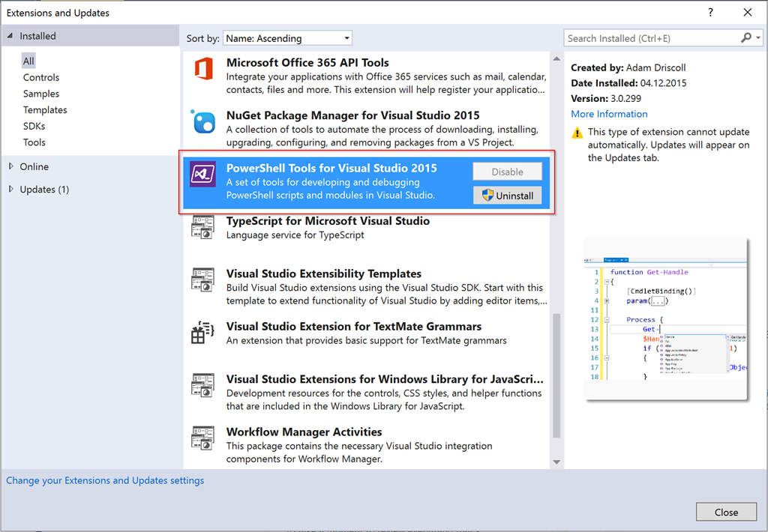The image size is (768, 532).
Task: Click the search magnifier icon in Search Installed
Action: (745, 38)
